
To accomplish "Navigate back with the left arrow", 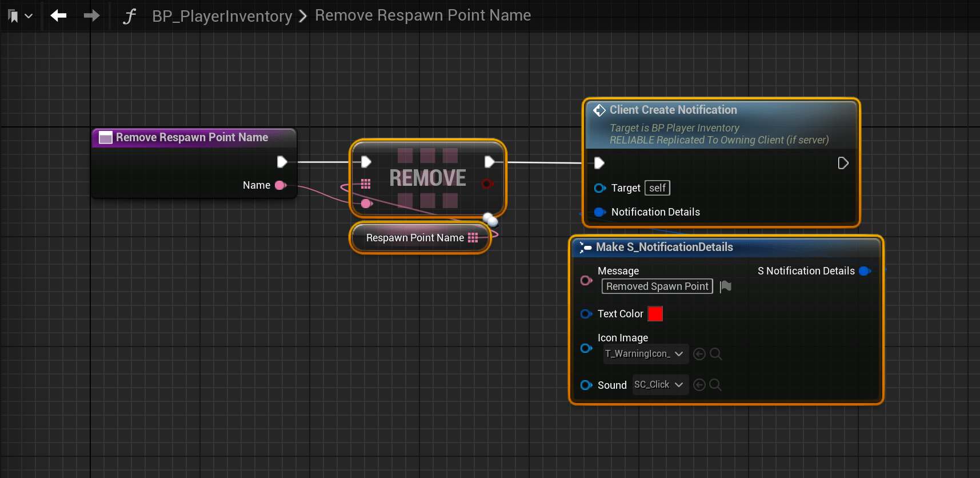I will pos(58,15).
